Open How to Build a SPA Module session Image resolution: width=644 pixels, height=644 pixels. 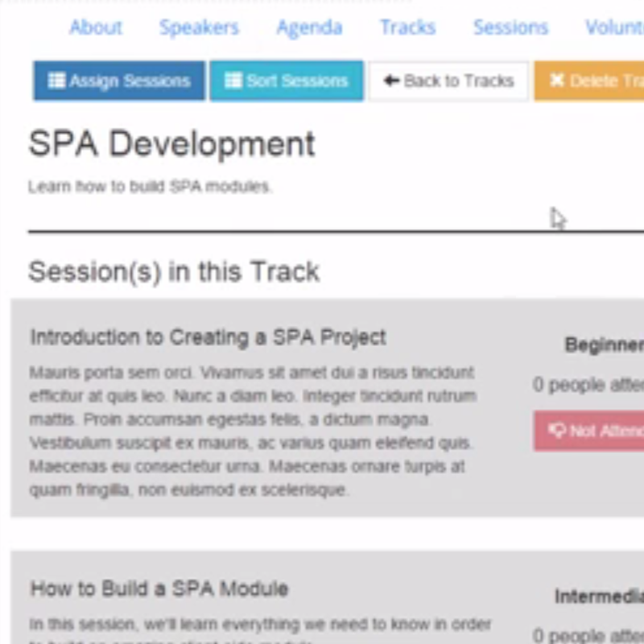[x=159, y=589]
